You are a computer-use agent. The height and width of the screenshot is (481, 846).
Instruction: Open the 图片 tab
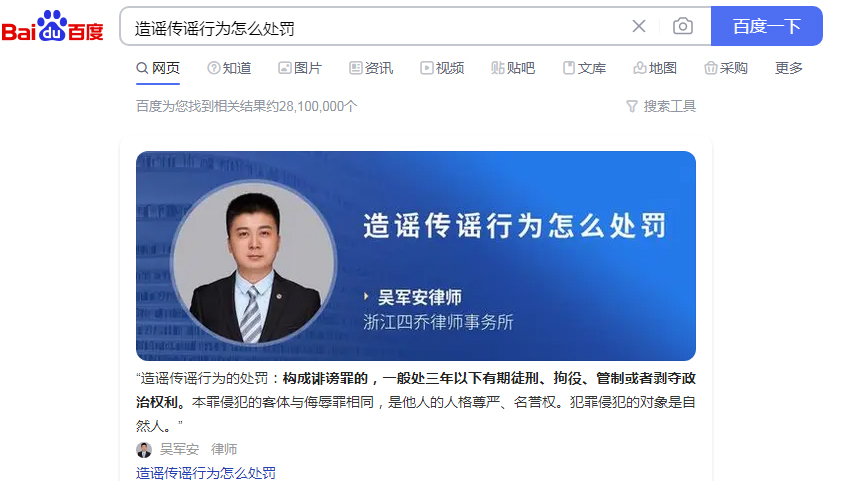coord(300,68)
